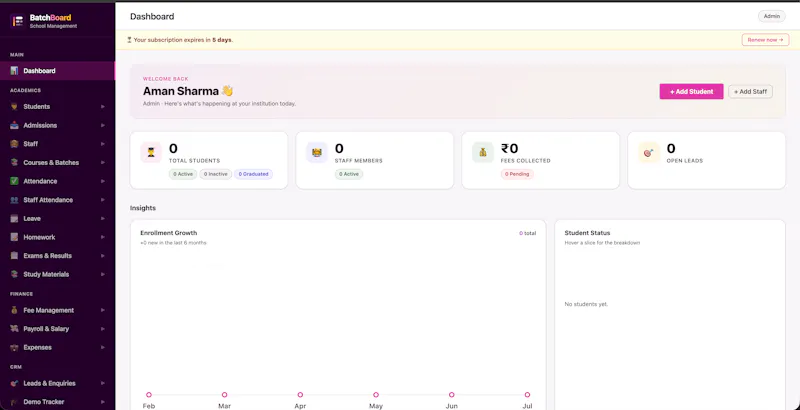Click the Insights section heading
Screen dimensions: 800x410
coord(143,208)
